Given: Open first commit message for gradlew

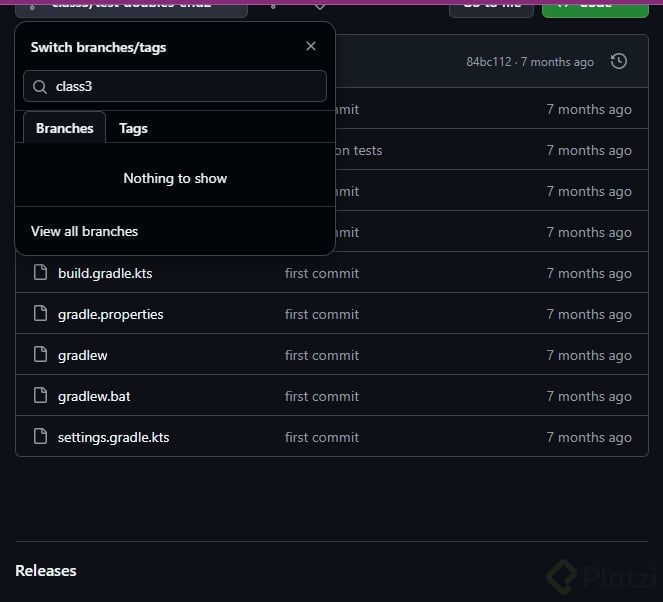Looking at the screenshot, I should [321, 355].
